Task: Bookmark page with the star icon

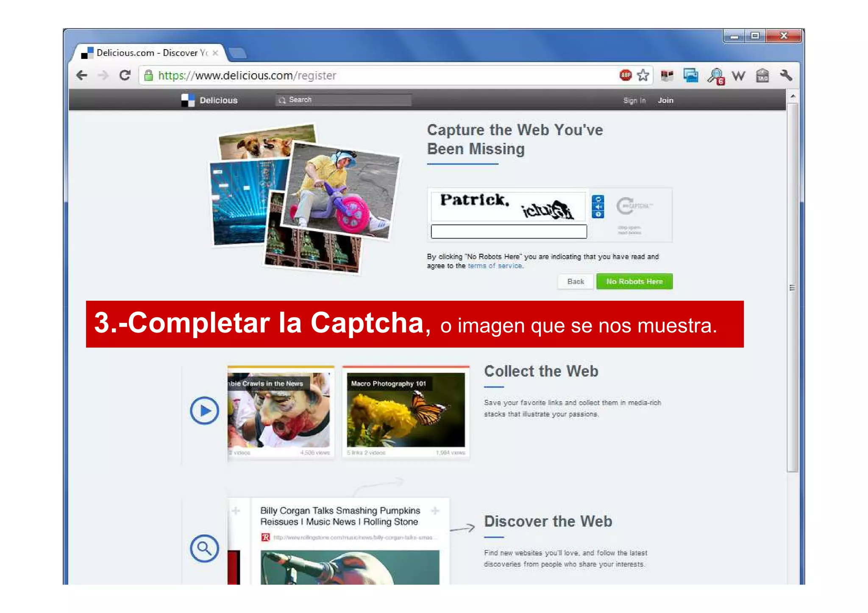Action: click(643, 75)
